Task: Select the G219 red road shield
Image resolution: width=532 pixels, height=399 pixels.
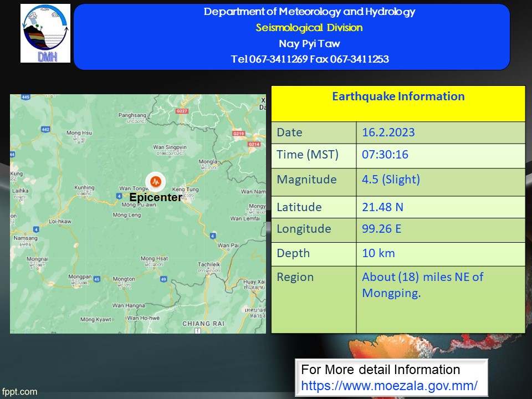Action: pos(239,134)
